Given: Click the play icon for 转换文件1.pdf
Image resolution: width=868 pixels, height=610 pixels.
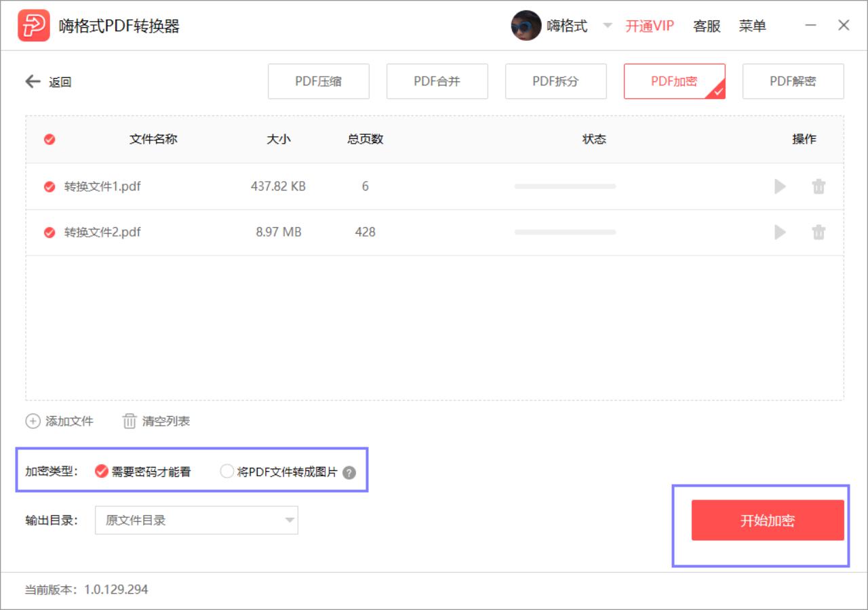Looking at the screenshot, I should (x=780, y=186).
